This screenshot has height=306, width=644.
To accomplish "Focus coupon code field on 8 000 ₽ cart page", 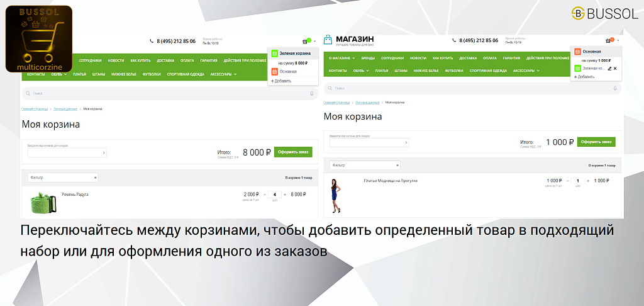I will click(x=67, y=152).
